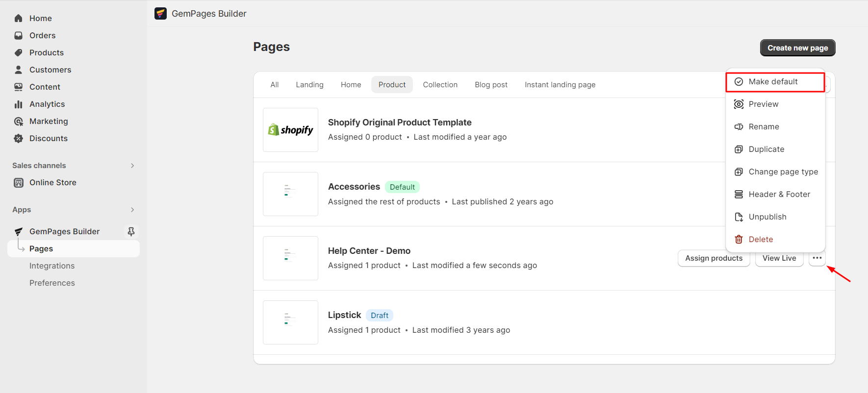
Task: Open three-dot menu for Help Center - Demo
Action: click(817, 258)
